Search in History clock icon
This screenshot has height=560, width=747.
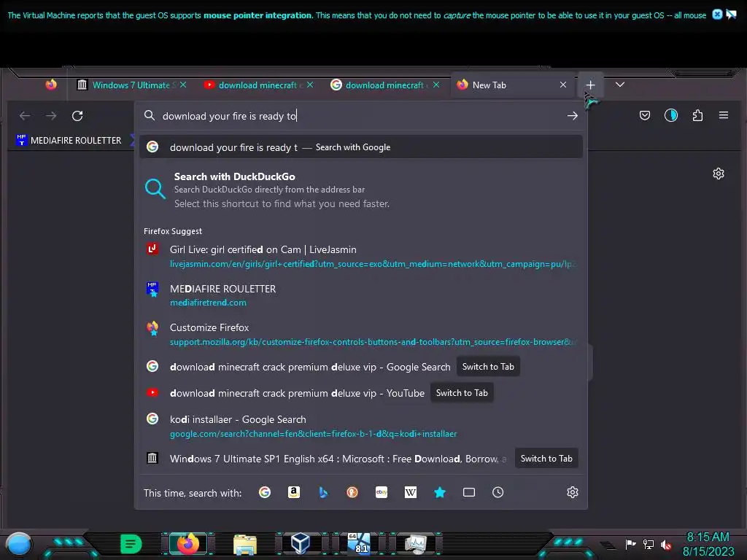(498, 492)
